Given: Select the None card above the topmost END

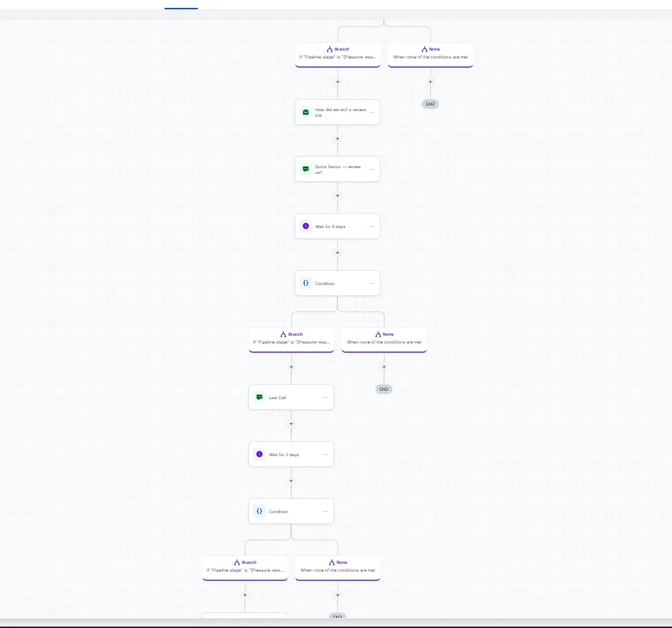Looking at the screenshot, I should [x=430, y=54].
